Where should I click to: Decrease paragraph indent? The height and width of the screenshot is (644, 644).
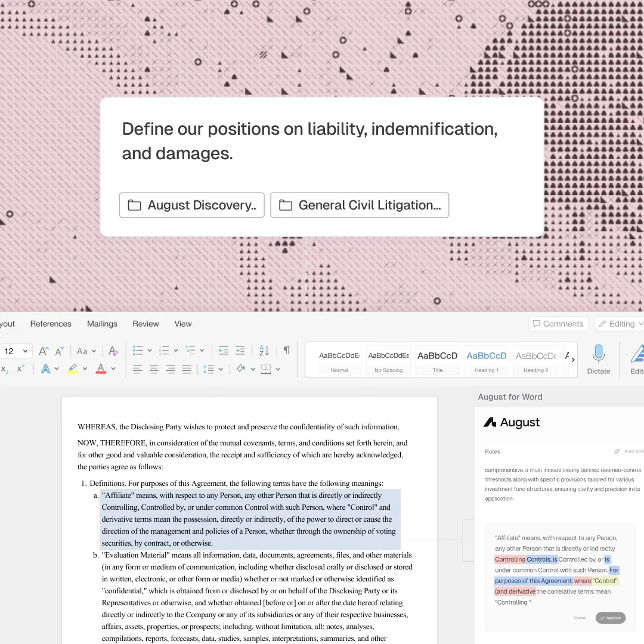[x=224, y=351]
